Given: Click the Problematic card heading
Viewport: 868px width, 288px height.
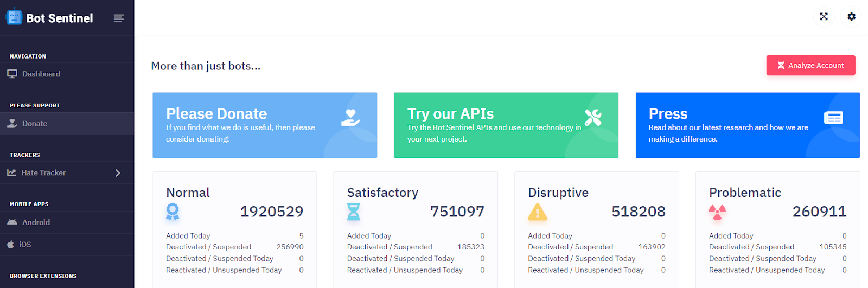Looking at the screenshot, I should pyautogui.click(x=745, y=193).
